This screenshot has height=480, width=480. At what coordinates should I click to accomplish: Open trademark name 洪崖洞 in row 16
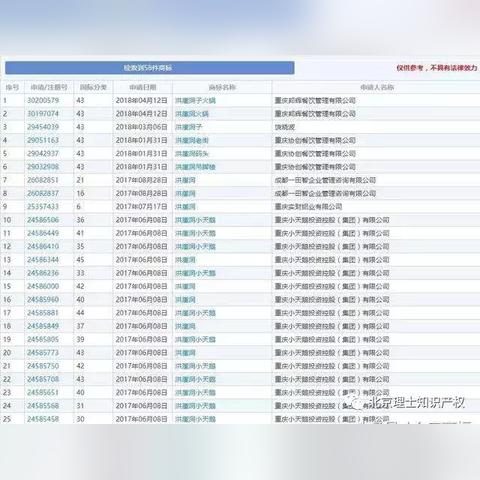coord(185,300)
